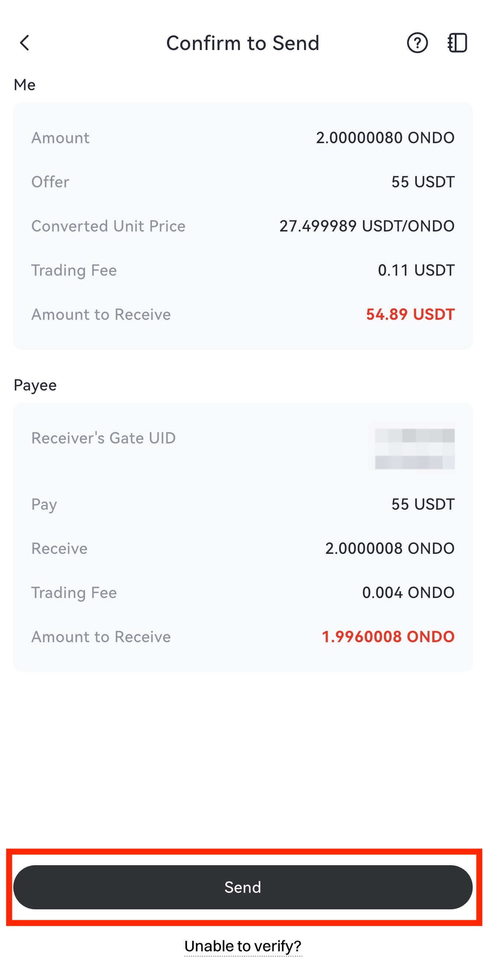Open the "Unable to verify?" link

(243, 946)
